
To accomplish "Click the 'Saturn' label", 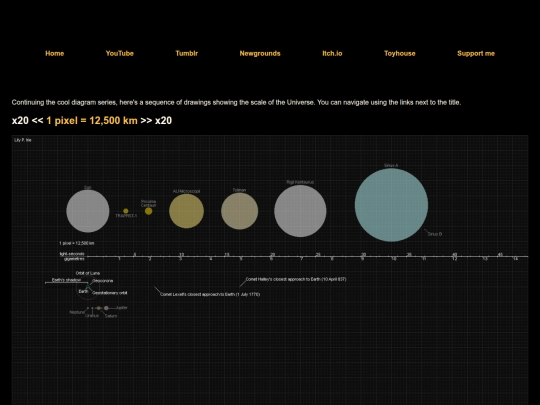I will 111,316.
